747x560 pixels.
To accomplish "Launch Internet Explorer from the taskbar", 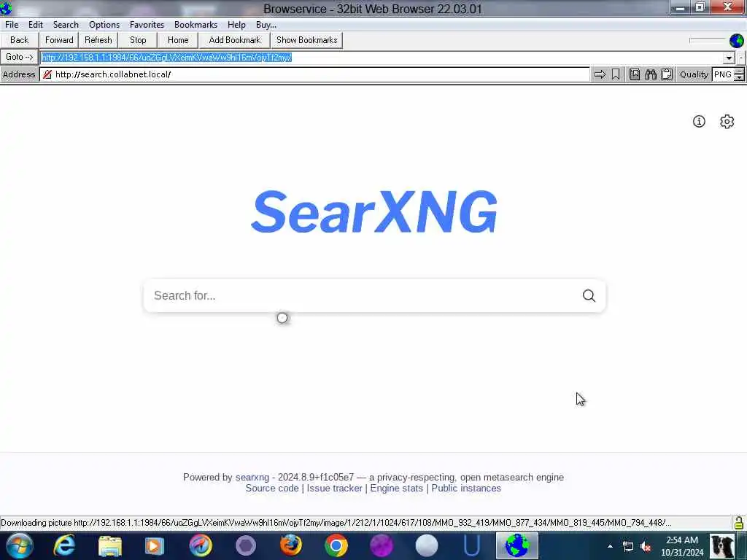I will click(64, 545).
